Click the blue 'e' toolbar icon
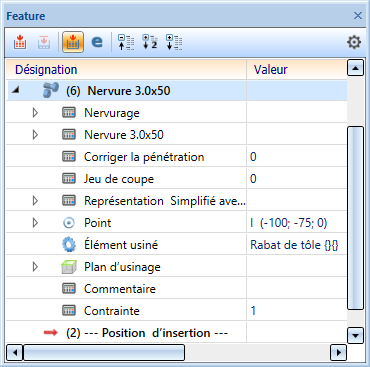 (x=97, y=42)
